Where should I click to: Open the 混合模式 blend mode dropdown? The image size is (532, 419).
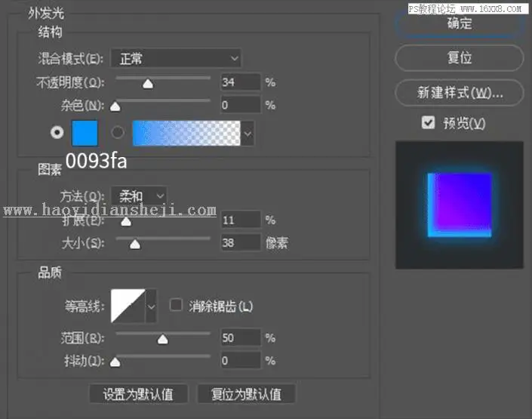click(176, 58)
